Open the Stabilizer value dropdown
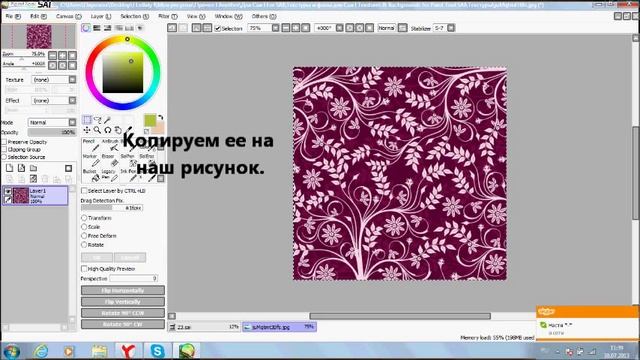 tap(451, 28)
